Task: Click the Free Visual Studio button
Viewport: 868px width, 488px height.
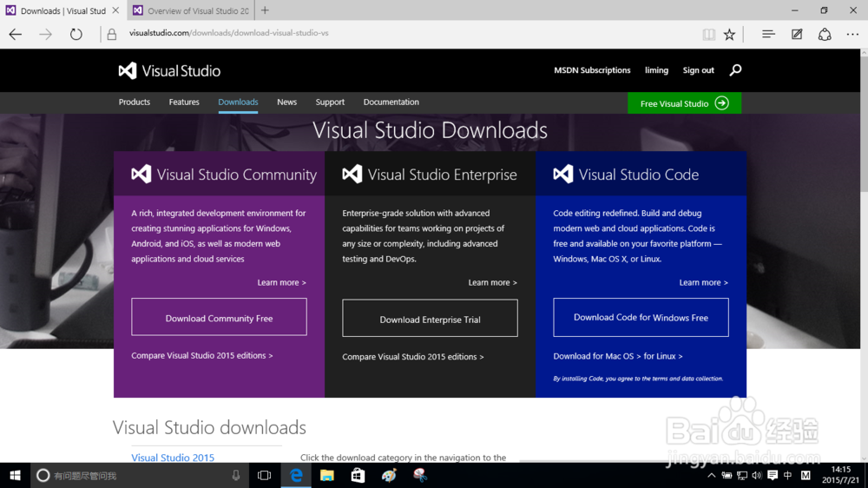Action: (684, 103)
